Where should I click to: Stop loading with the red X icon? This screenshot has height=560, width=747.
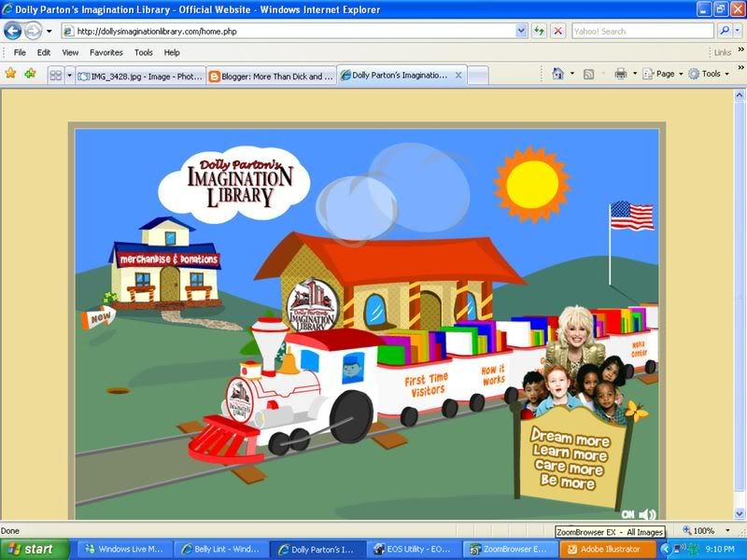(x=557, y=32)
